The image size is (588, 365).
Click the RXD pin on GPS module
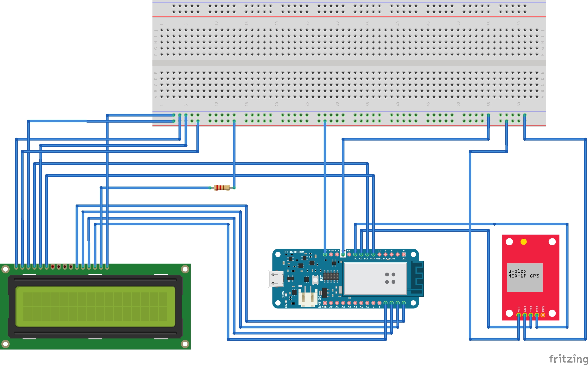[537, 315]
